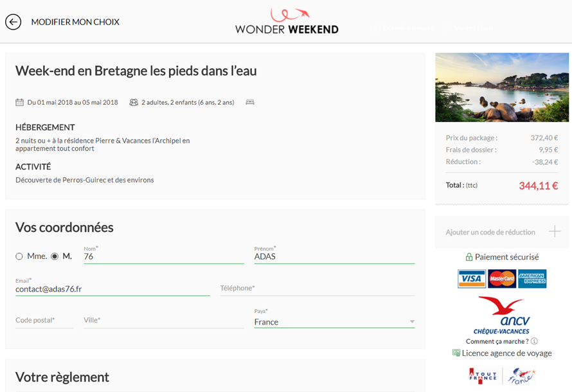Click the Paiement sécurisé label
572x392 pixels.
click(506, 257)
